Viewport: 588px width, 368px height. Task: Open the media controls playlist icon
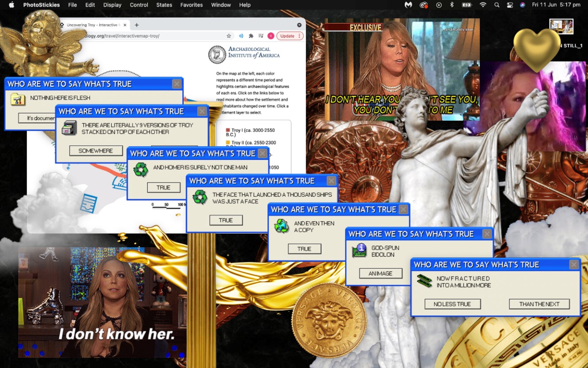[x=261, y=36]
